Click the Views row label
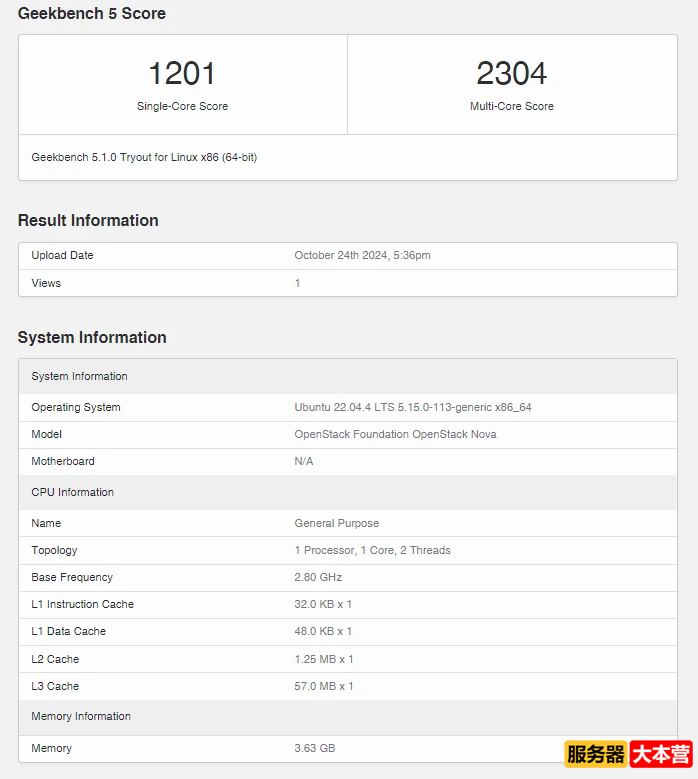698x779 pixels. click(x=46, y=283)
